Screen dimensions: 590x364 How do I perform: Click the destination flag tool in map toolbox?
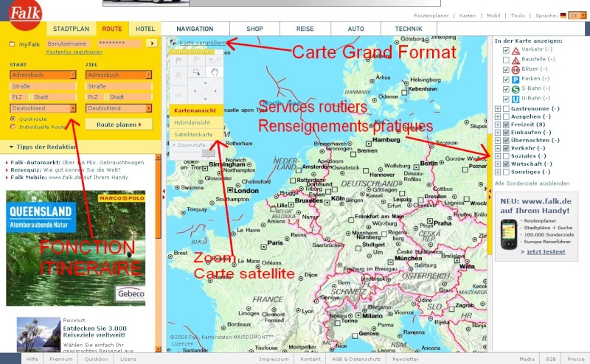click(196, 60)
